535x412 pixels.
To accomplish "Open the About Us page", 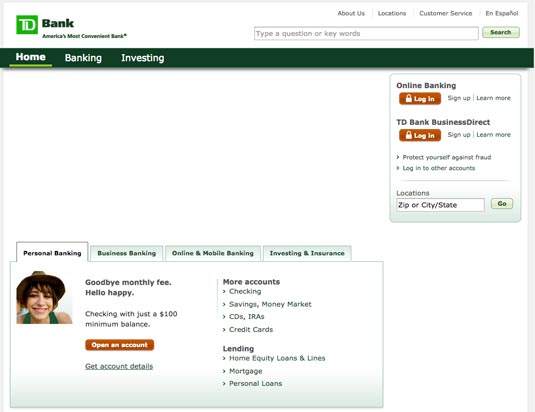I will pos(351,13).
